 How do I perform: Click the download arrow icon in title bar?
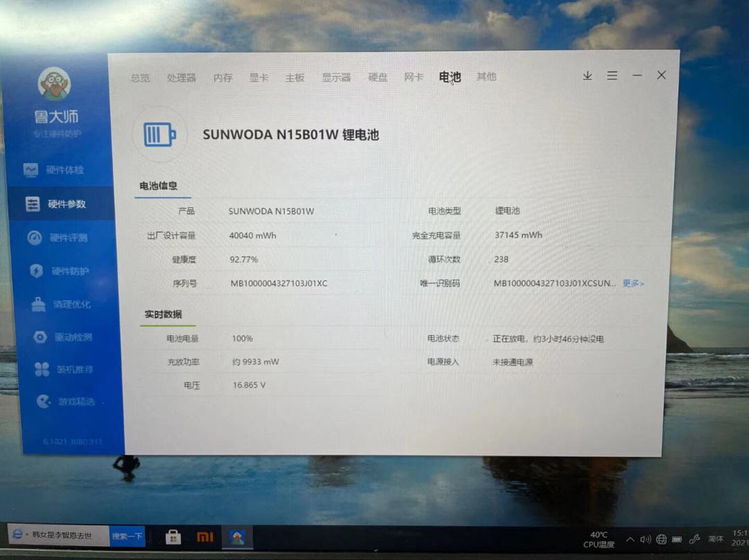[587, 76]
